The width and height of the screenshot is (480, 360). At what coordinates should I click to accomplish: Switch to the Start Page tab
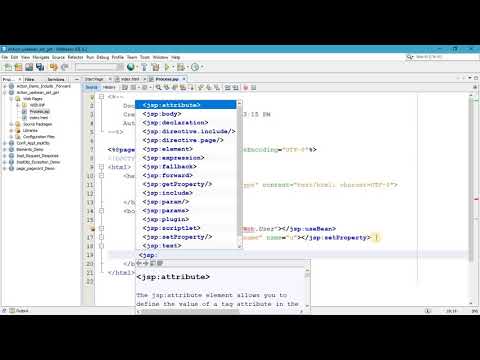click(94, 79)
